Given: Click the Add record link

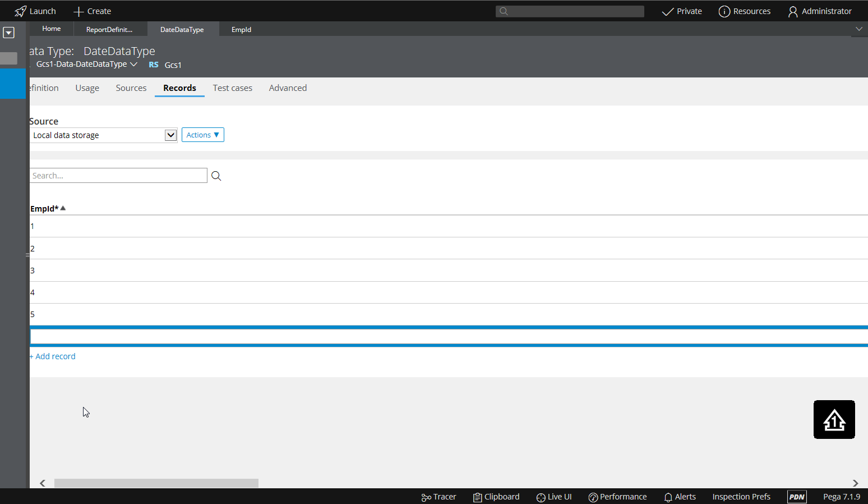Looking at the screenshot, I should [x=53, y=356].
